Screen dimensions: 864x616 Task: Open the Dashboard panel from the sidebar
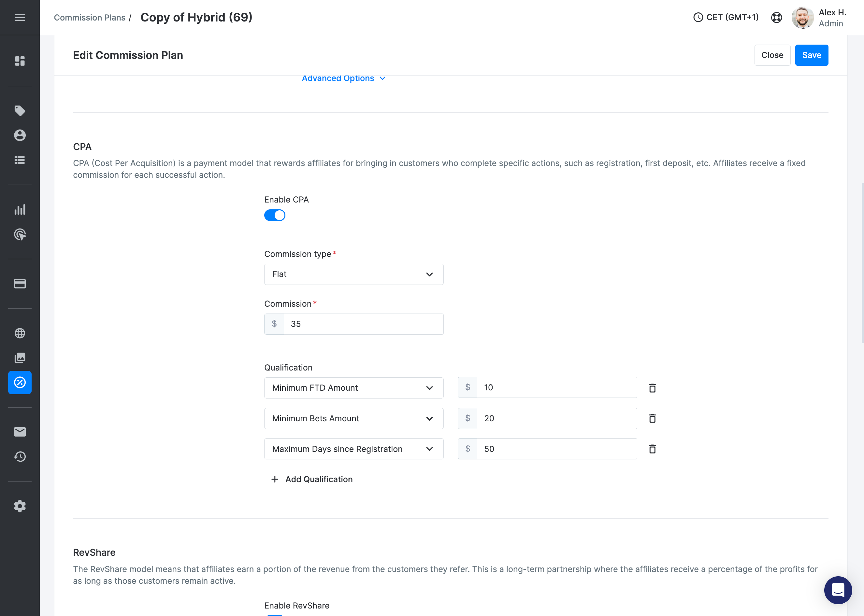20,61
